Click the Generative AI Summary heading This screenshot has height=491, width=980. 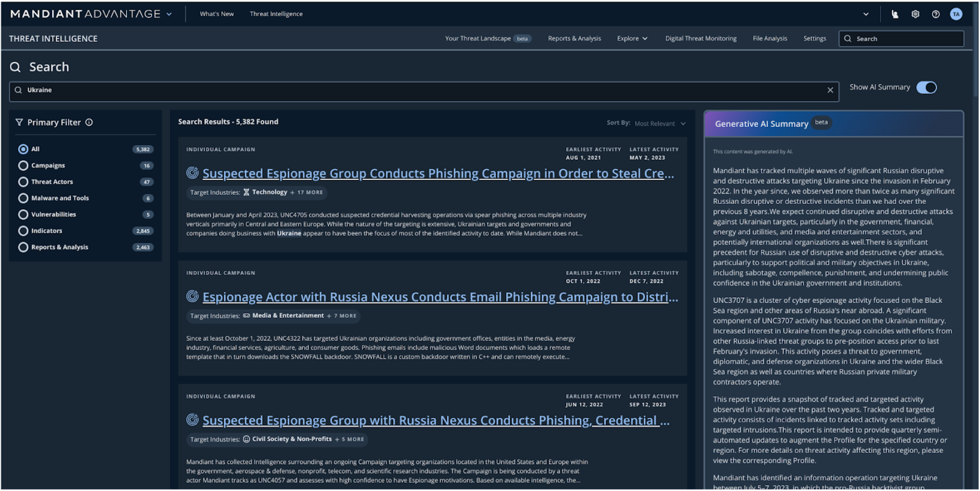(x=761, y=124)
